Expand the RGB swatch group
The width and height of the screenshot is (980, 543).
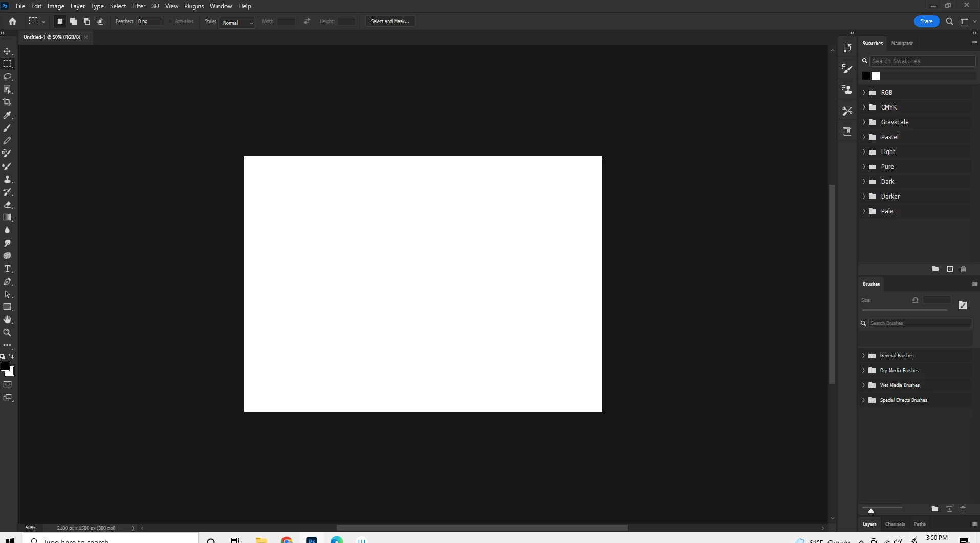[864, 93]
